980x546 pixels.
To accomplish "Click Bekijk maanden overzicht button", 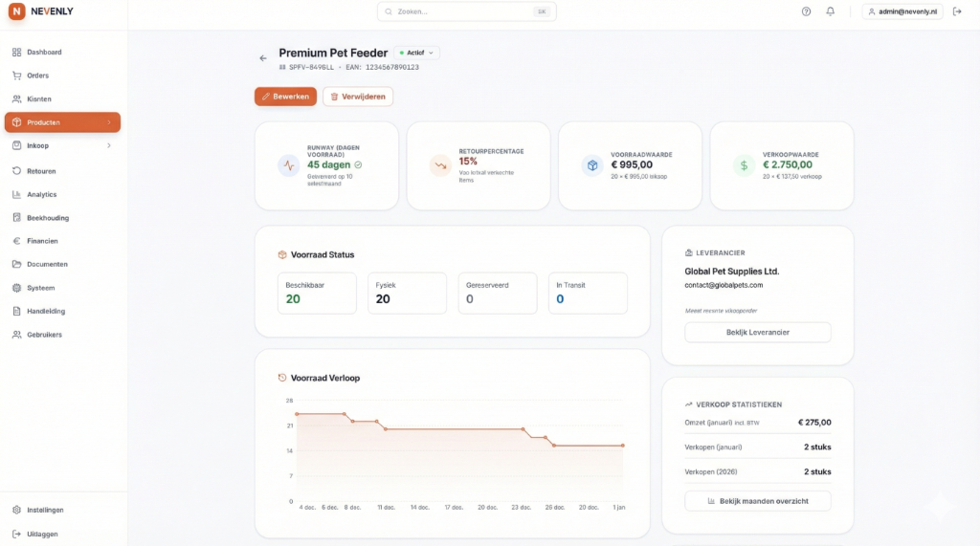I will (x=758, y=501).
